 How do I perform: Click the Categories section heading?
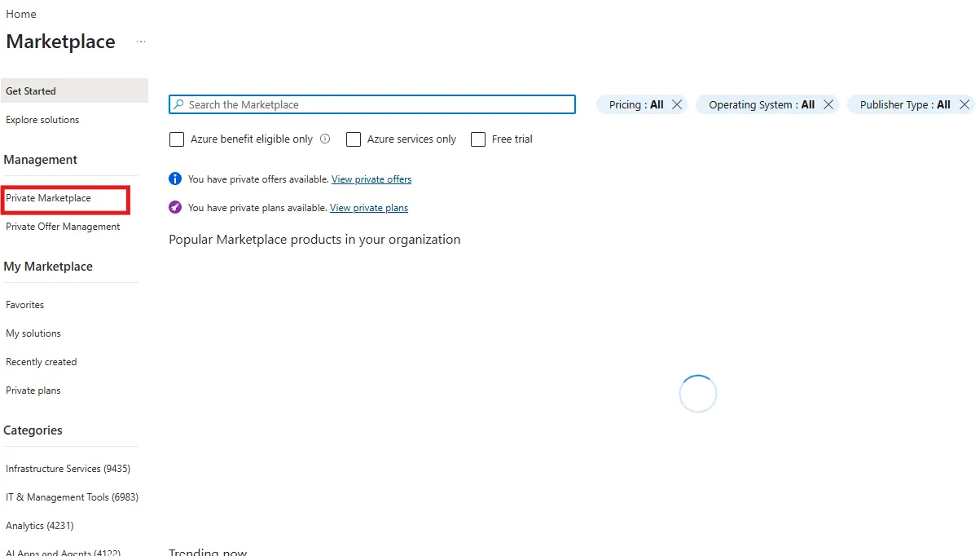click(33, 430)
